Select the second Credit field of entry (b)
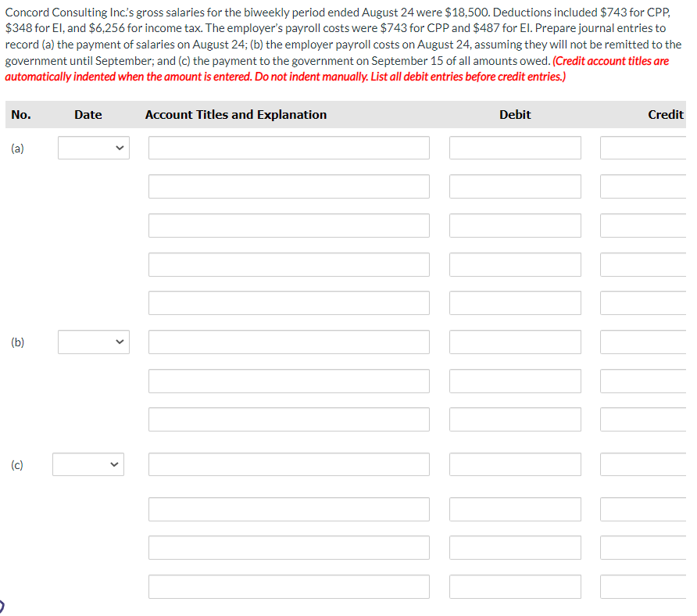This screenshot has width=697, height=616. (644, 381)
